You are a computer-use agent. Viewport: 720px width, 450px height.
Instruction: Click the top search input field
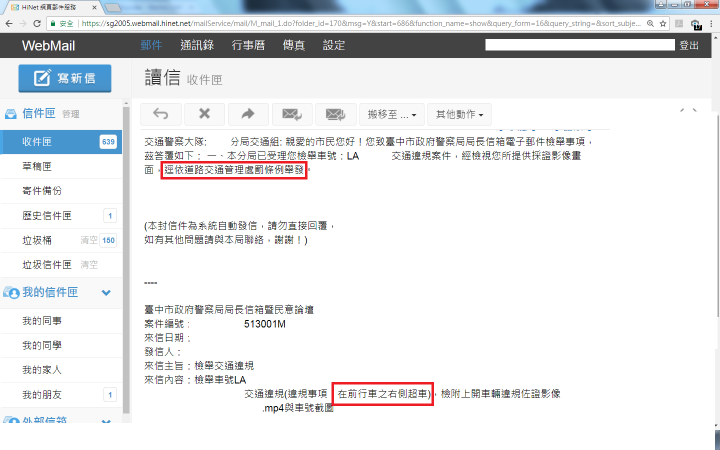tap(580, 45)
